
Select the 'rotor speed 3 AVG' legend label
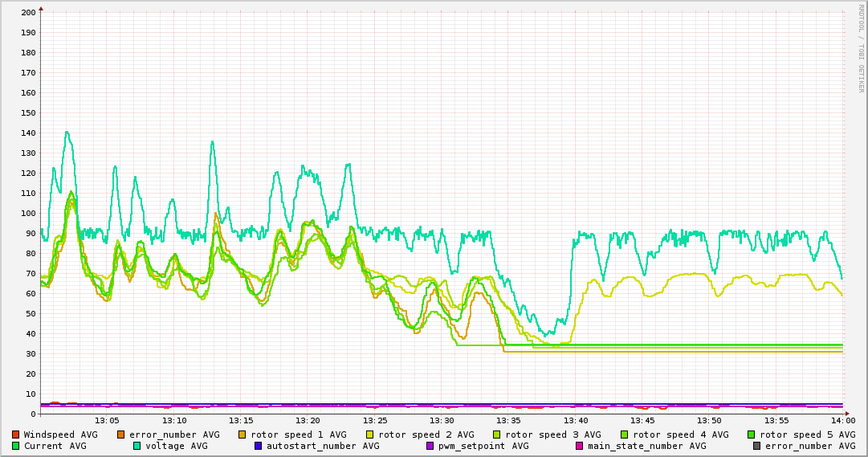[553, 435]
